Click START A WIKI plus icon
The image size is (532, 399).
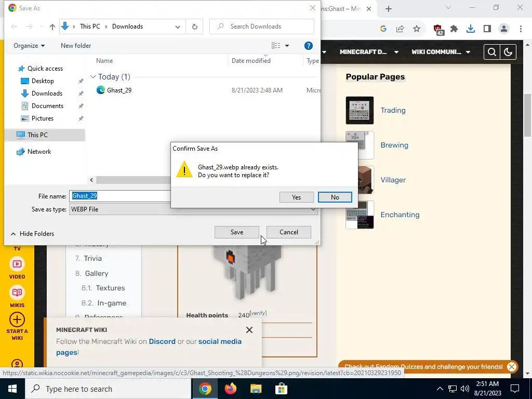(17, 320)
